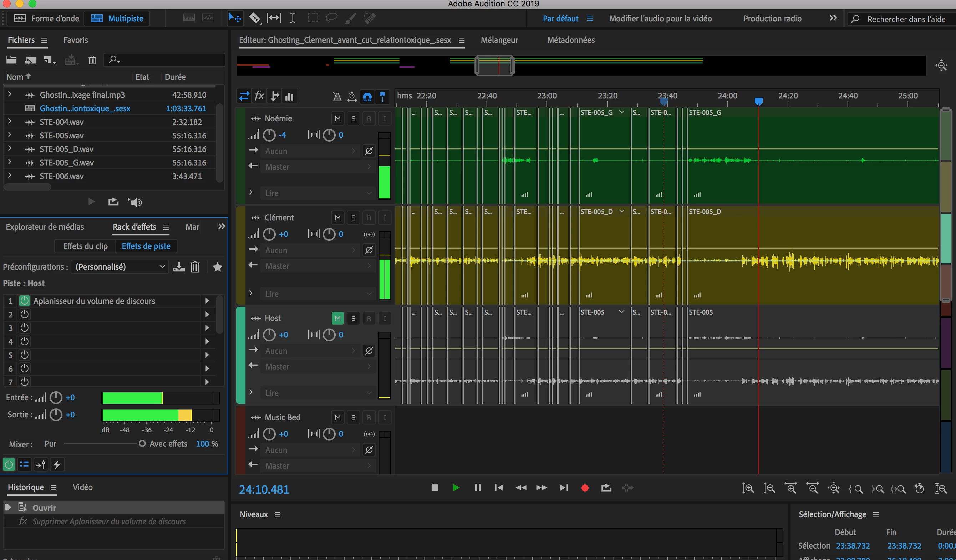
Task: Open the Préconfigurations dropdown
Action: click(x=120, y=267)
